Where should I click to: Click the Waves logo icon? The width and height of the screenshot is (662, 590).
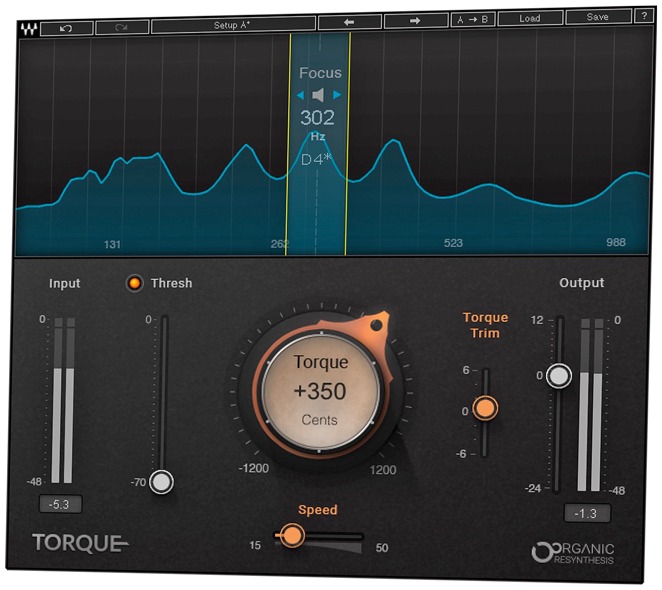click(29, 29)
